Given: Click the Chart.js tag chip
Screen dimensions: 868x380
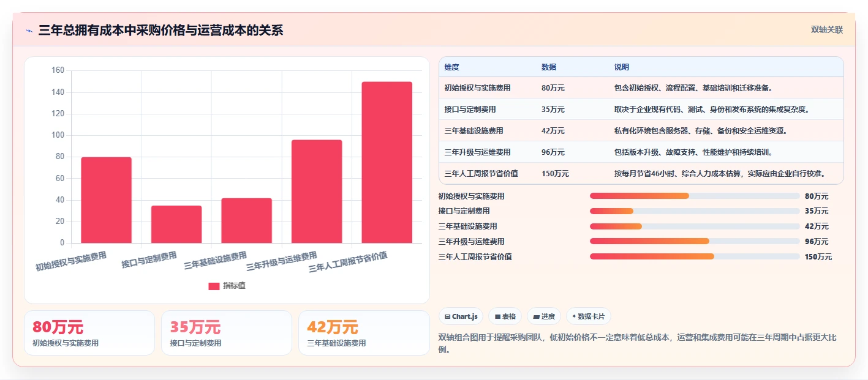Looking at the screenshot, I should pos(461,316).
